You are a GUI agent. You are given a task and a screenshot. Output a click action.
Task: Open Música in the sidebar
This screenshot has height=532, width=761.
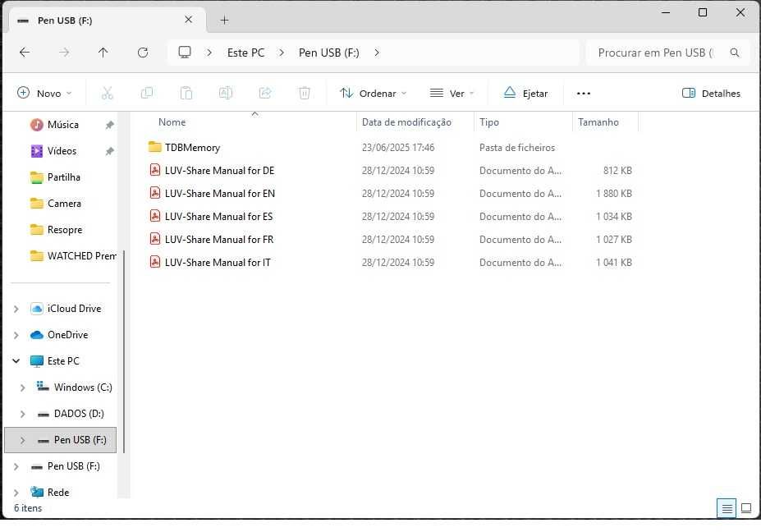pyautogui.click(x=63, y=125)
